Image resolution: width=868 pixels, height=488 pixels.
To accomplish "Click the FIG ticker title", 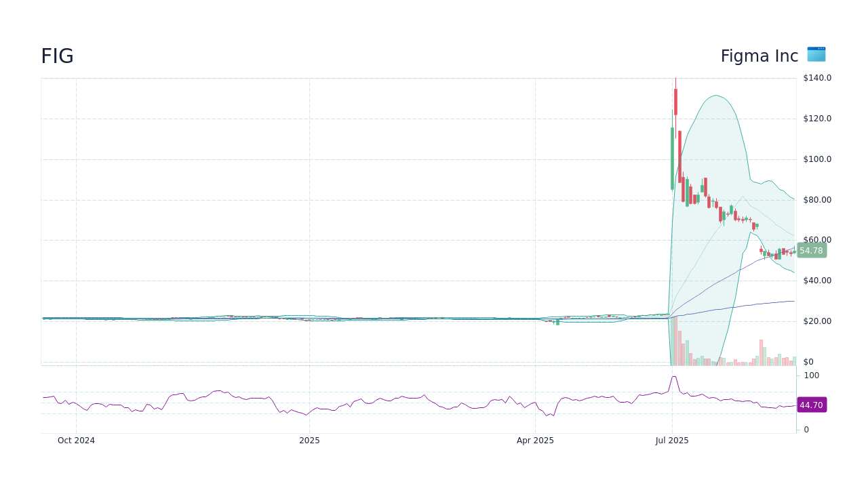I will point(57,56).
